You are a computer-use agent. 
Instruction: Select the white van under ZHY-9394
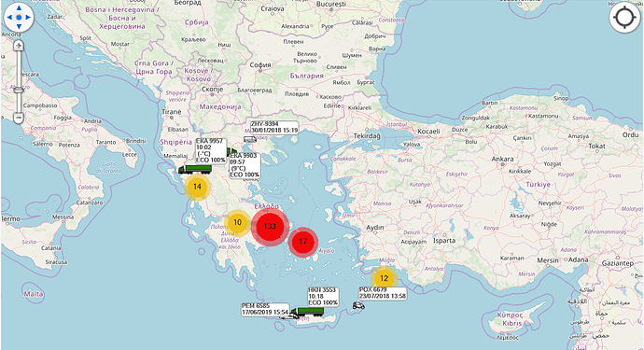(250, 140)
